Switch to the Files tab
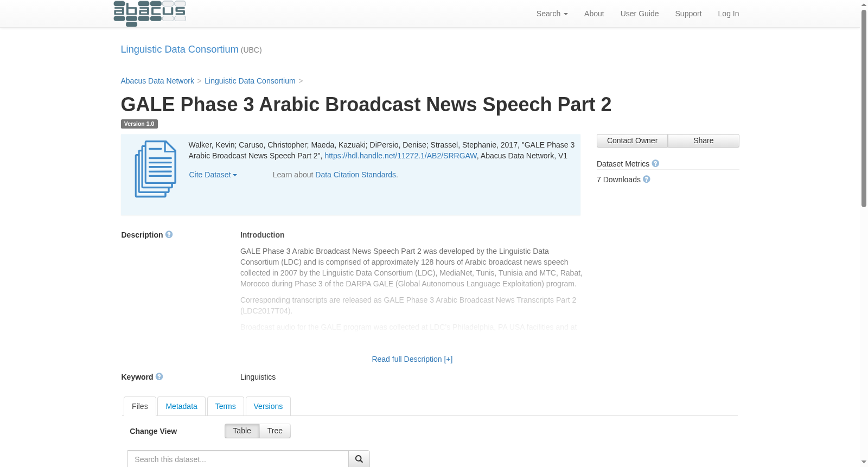Image resolution: width=868 pixels, height=467 pixels. click(x=140, y=406)
